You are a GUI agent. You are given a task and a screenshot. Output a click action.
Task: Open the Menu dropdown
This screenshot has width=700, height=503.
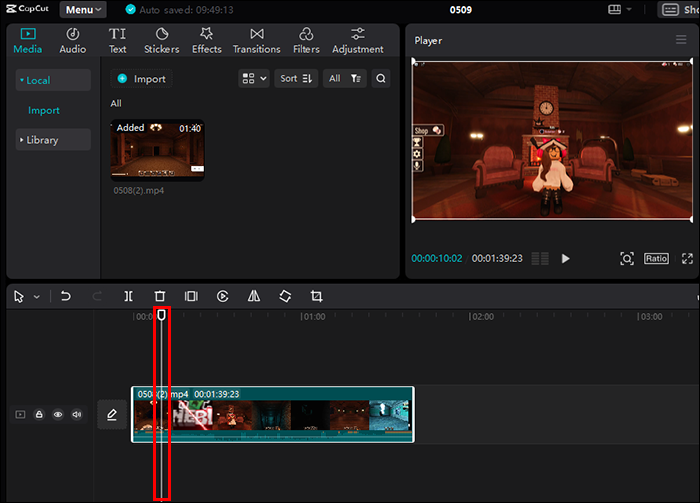click(83, 10)
